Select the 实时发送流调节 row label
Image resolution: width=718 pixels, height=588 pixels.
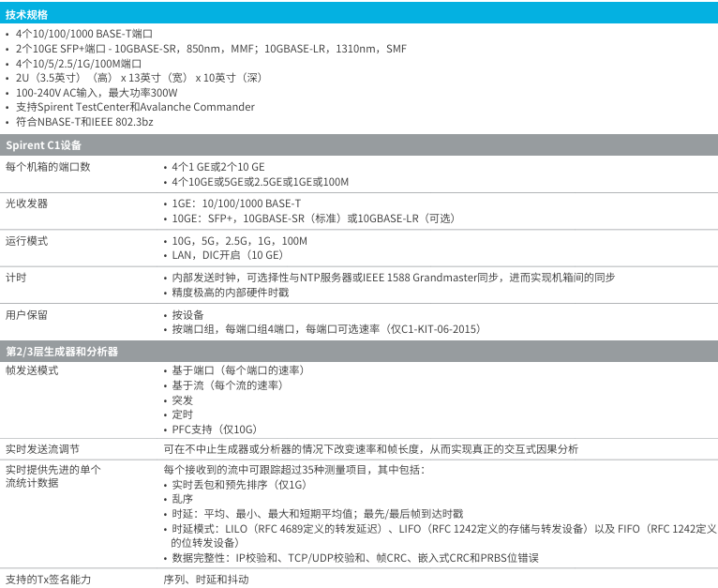tap(42, 449)
